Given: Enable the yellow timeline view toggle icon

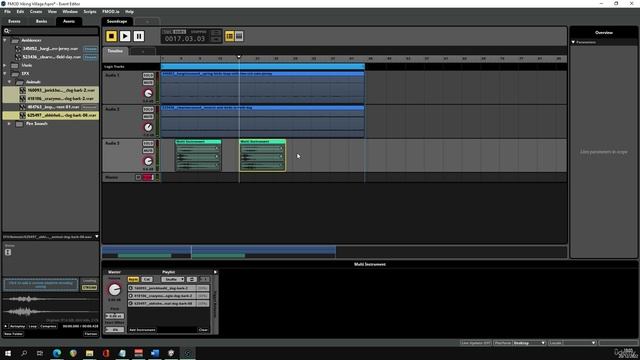Looking at the screenshot, I should click(x=229, y=36).
